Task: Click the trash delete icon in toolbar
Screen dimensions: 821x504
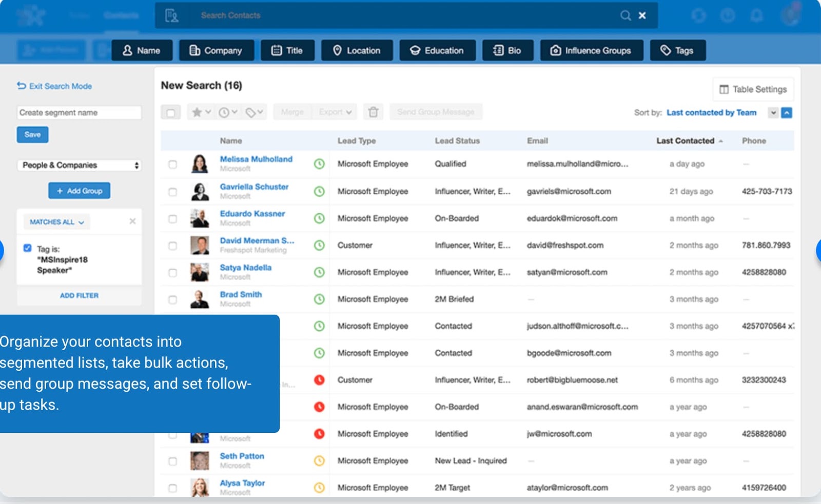Action: tap(374, 112)
